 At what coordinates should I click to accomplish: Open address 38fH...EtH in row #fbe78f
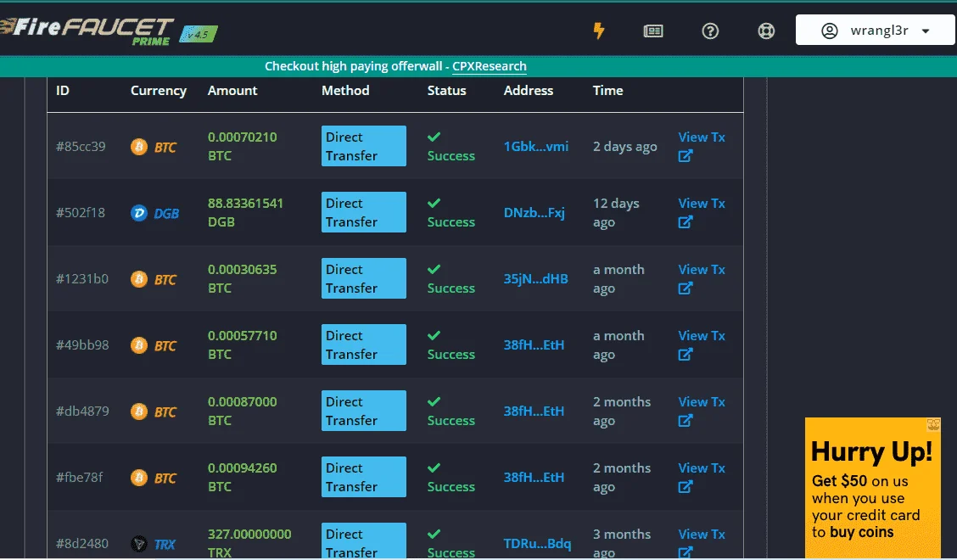(x=534, y=477)
